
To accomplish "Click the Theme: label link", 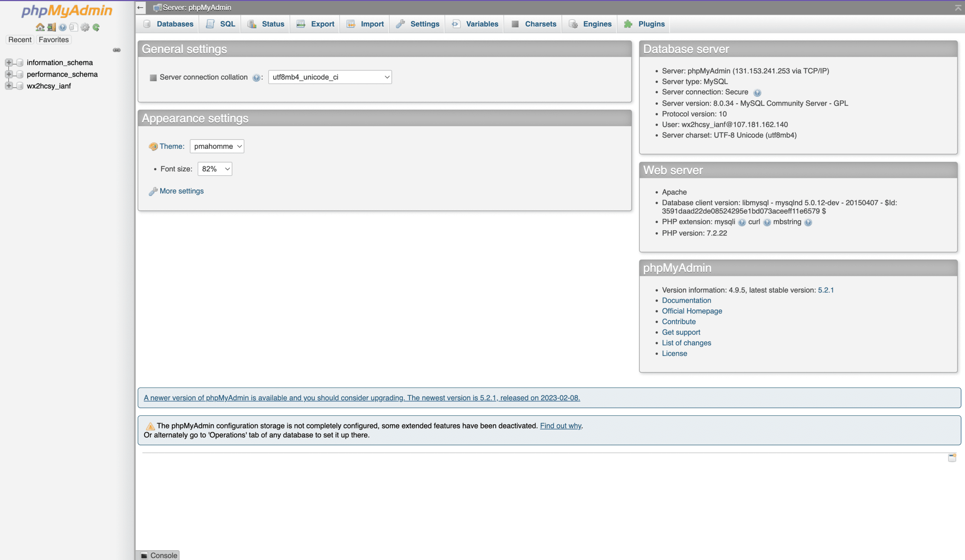I will [172, 146].
